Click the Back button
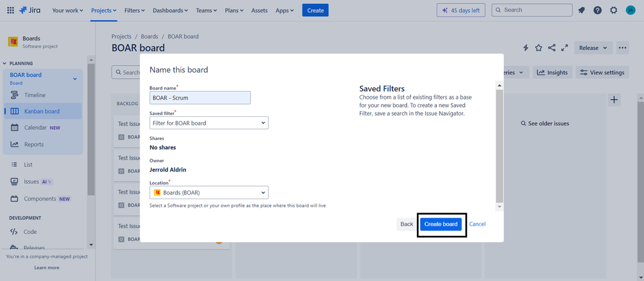 tap(407, 224)
